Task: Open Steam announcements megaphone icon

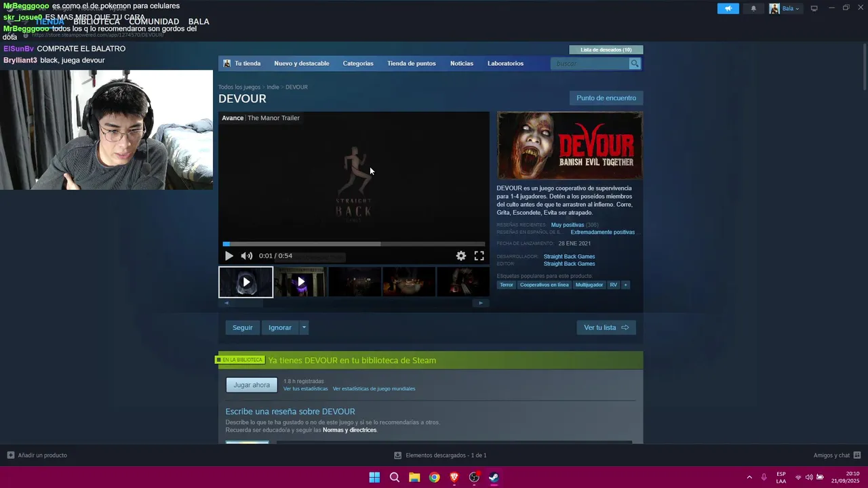Action: coord(728,9)
